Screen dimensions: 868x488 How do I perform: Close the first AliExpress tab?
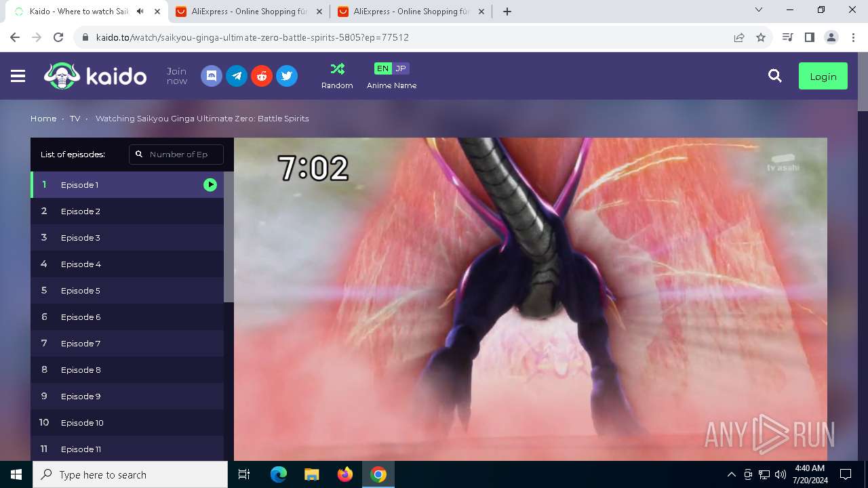click(319, 12)
